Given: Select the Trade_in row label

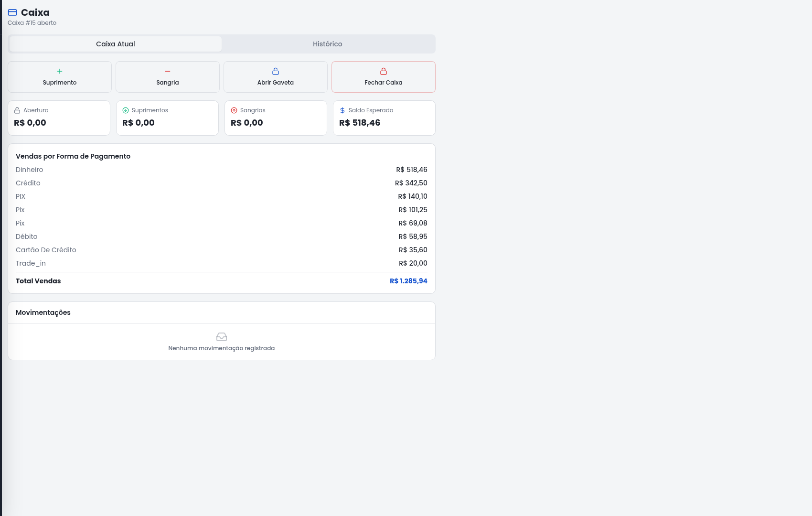Looking at the screenshot, I should [31, 263].
